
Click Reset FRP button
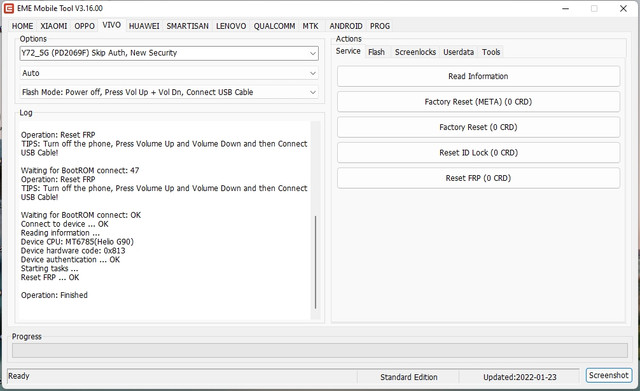pos(478,178)
